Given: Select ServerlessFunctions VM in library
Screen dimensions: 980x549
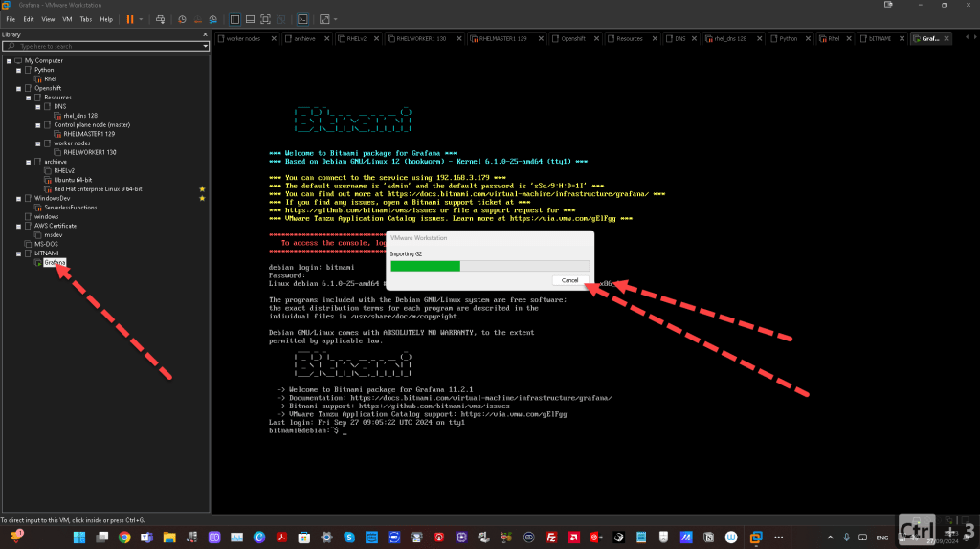Looking at the screenshot, I should point(70,208).
